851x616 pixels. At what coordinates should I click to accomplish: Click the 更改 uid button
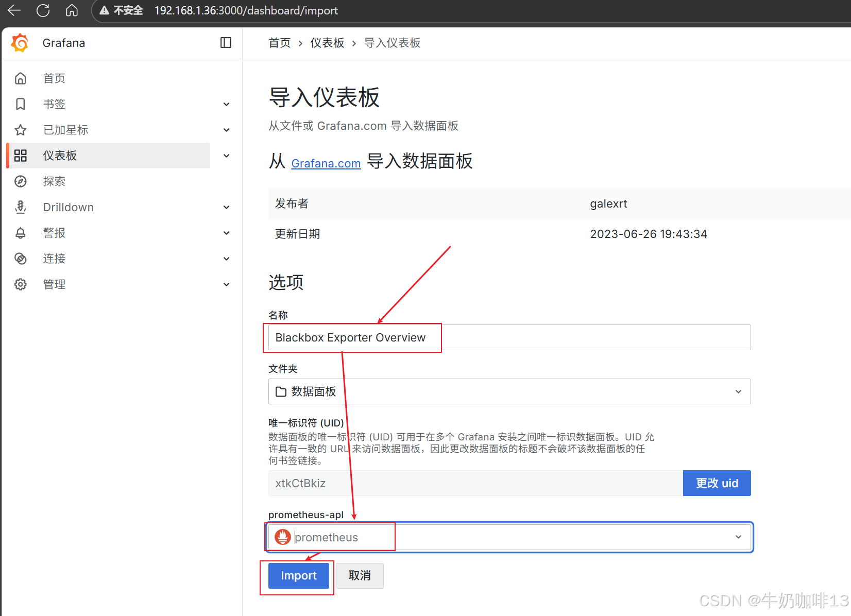717,483
